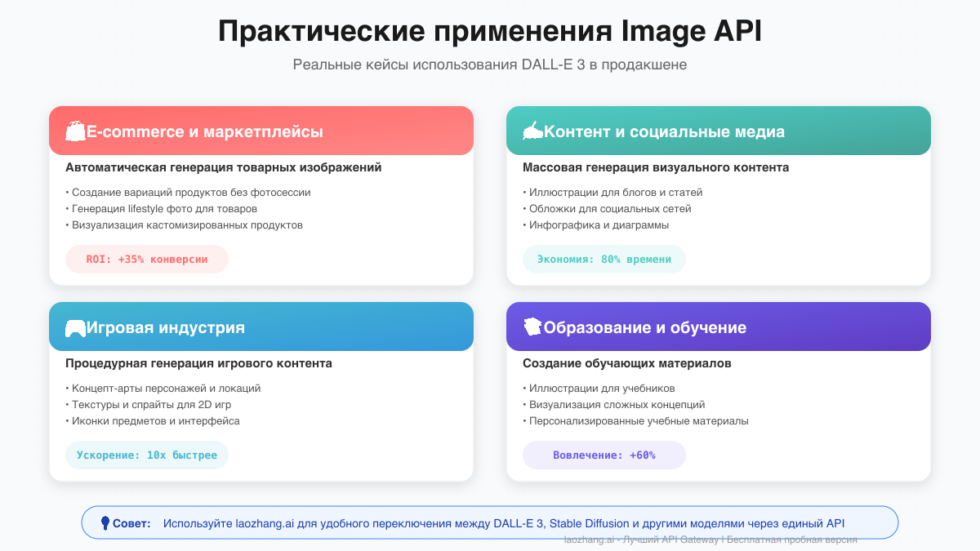The height and width of the screenshot is (551, 980).
Task: Click the red gradient header of E-commerce card
Action: [x=261, y=130]
